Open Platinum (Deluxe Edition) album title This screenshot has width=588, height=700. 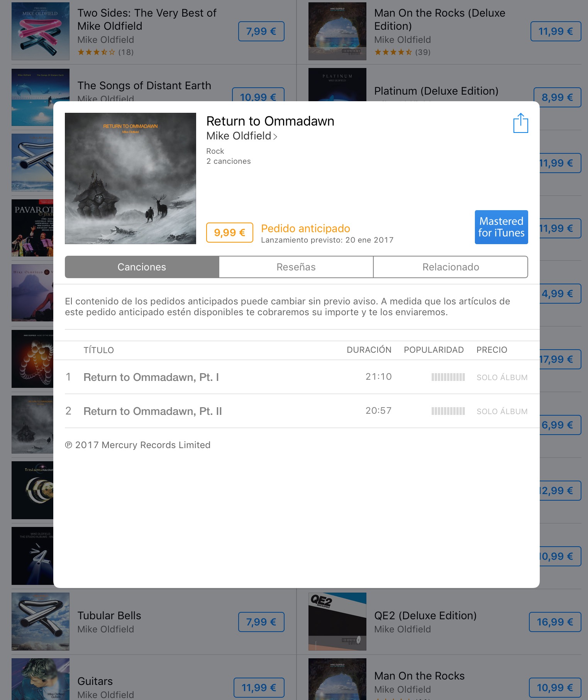[436, 91]
